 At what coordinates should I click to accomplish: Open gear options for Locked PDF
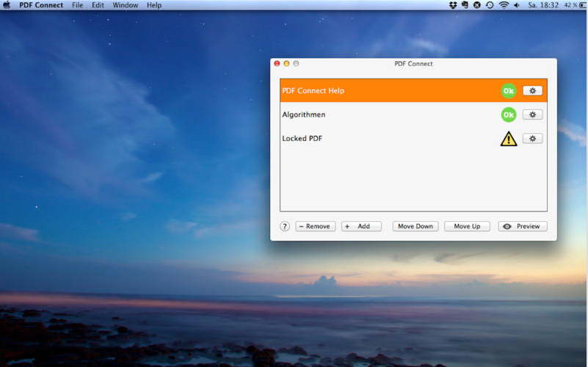[532, 138]
